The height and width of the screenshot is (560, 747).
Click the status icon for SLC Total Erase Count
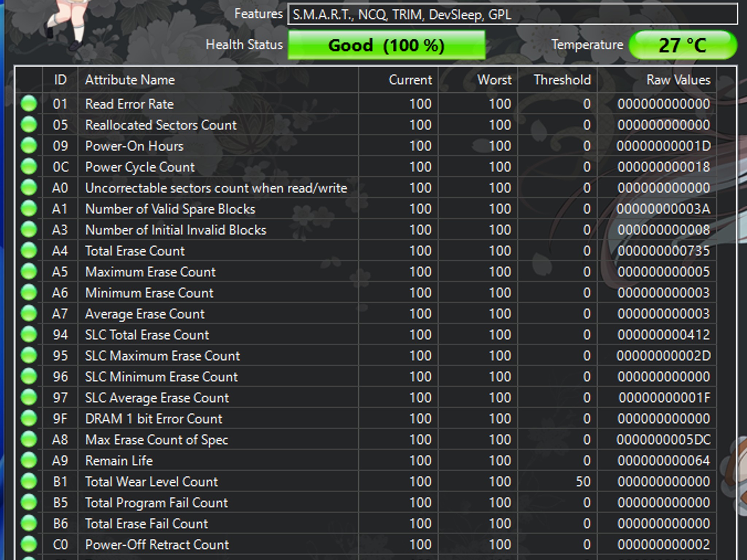coord(29,334)
